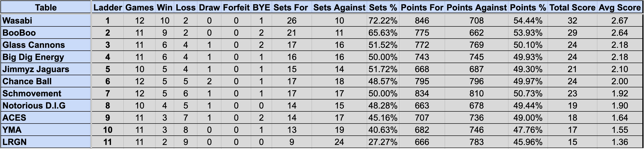Screen dimensions: 644x149
Task: Click the Total Score column header
Action: click(x=572, y=7)
